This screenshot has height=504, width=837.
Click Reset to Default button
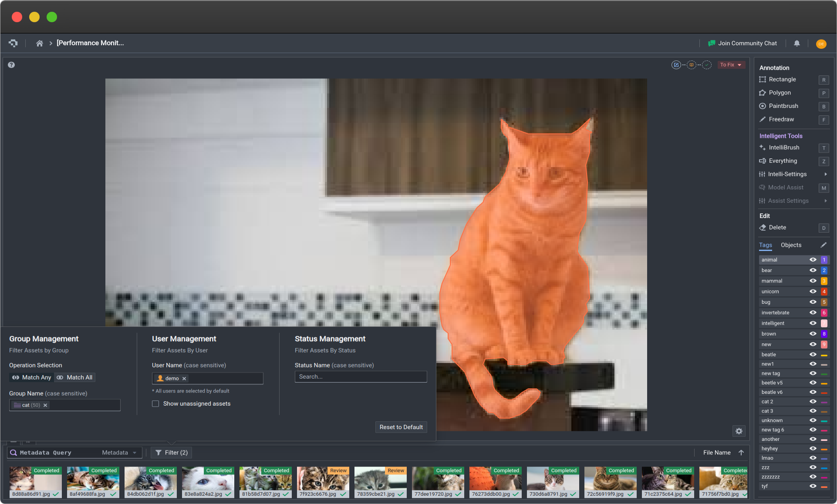pos(401,427)
